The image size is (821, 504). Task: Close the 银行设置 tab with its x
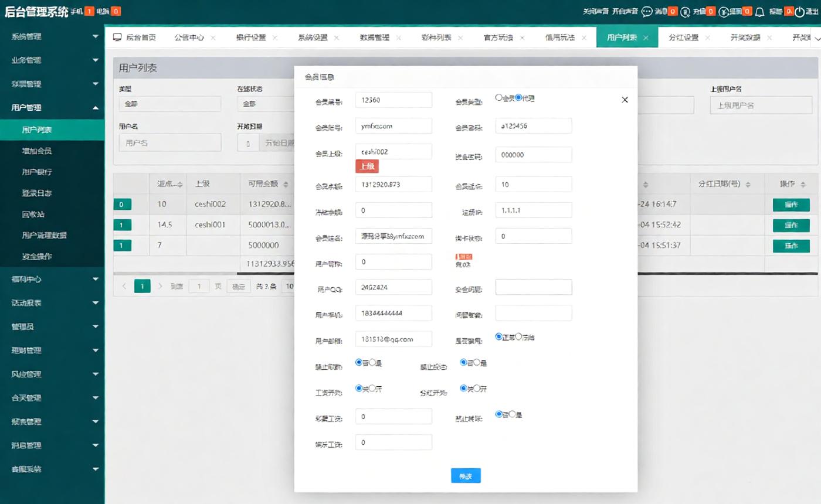point(274,38)
